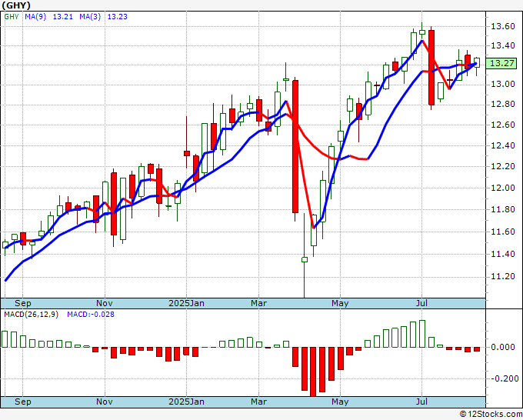
Task: Click the 13.60 price axis label
Action: pyautogui.click(x=503, y=26)
